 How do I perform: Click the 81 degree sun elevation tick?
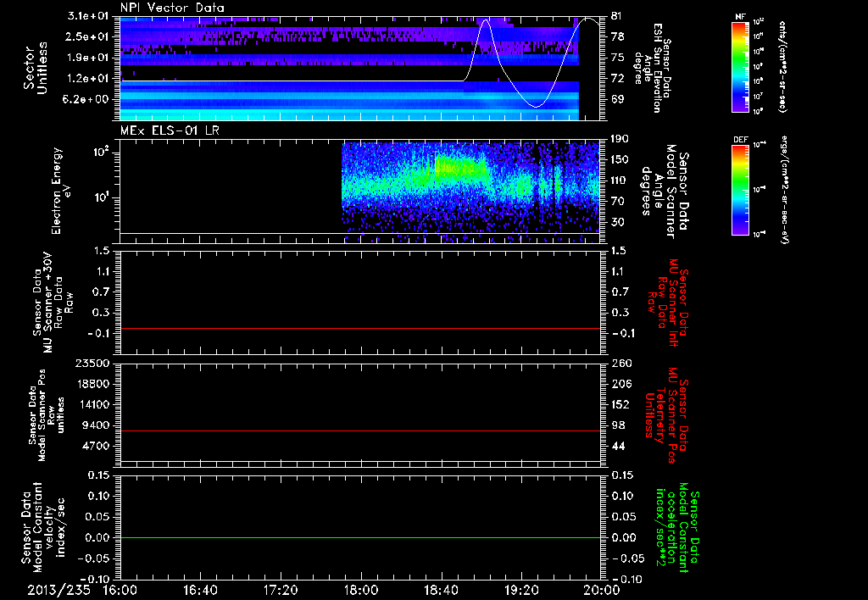click(x=617, y=16)
